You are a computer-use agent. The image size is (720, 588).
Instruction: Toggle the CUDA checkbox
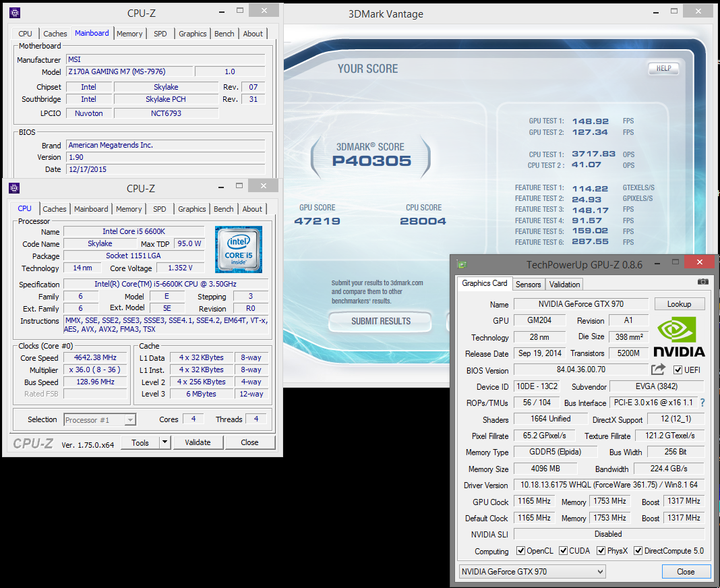click(x=563, y=550)
